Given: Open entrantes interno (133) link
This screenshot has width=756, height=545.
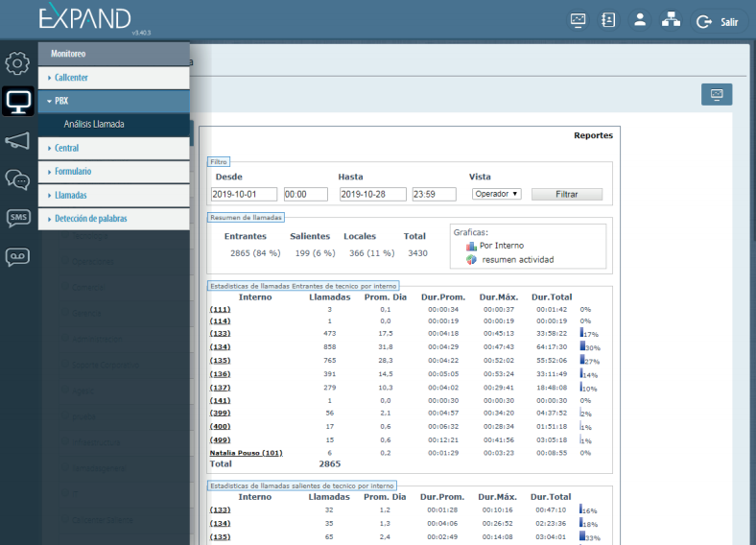Looking at the screenshot, I should [220, 334].
